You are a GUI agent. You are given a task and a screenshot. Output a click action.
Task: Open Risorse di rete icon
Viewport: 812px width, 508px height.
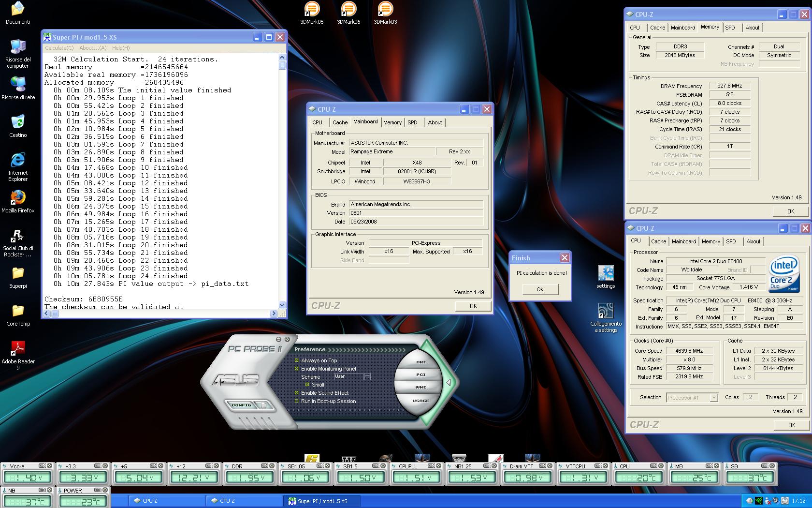[18, 88]
